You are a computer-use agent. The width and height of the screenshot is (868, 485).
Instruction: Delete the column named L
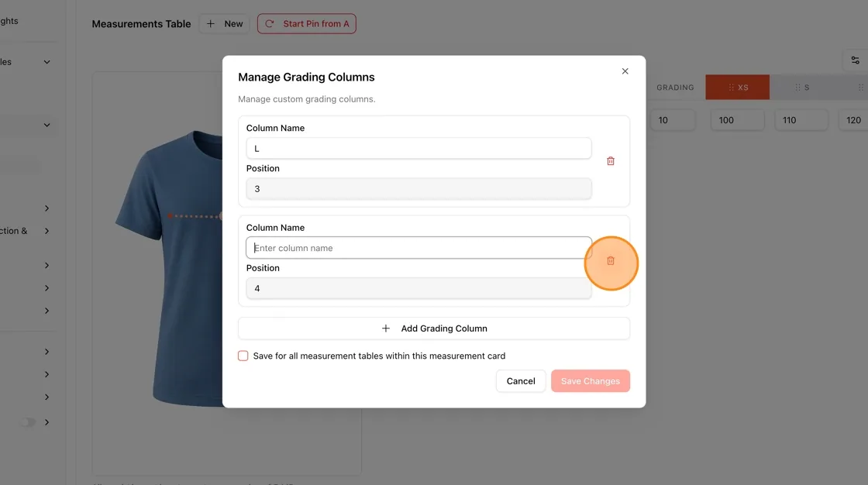pos(611,161)
